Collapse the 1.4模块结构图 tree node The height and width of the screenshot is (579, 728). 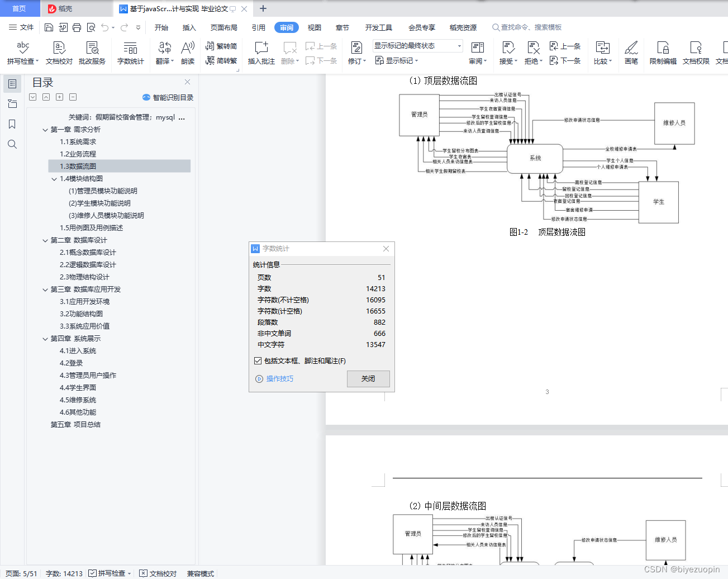[54, 179]
